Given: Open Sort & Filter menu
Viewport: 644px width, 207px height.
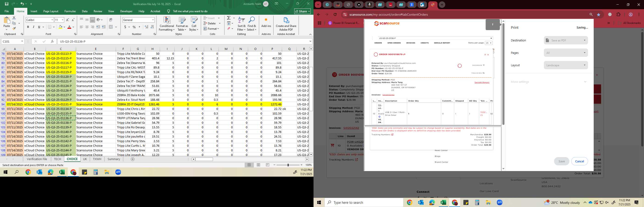Looking at the screenshot, I should (x=241, y=24).
